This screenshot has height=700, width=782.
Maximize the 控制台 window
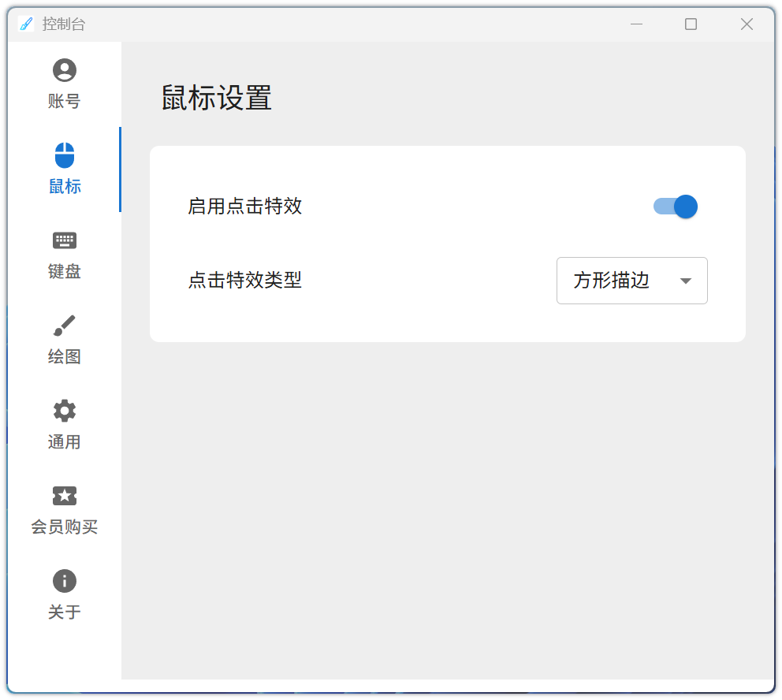pos(691,24)
